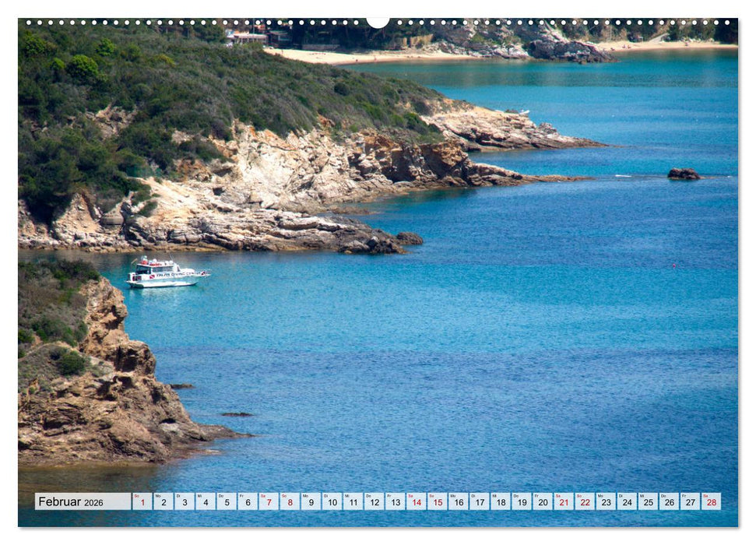Click the sandy beach at the top
Viewport: 756px width, 545px height.
(x=374, y=56)
